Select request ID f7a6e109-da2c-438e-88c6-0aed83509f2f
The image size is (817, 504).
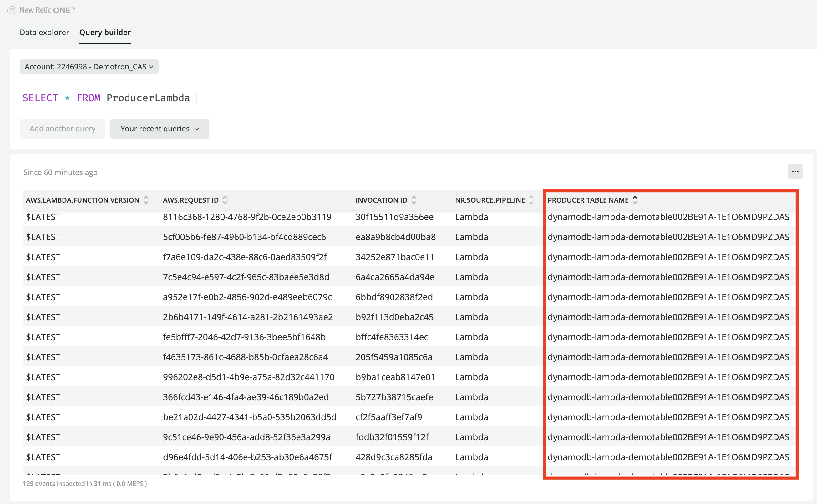pos(245,257)
